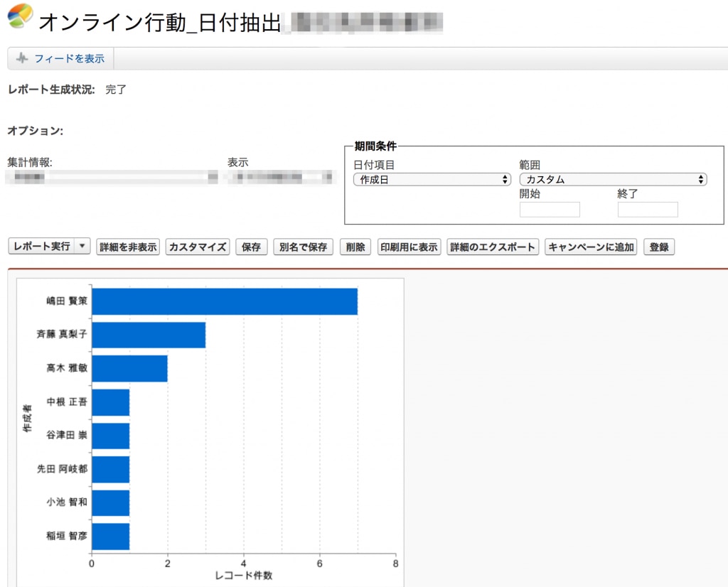Image resolution: width=728 pixels, height=587 pixels.
Task: Click 詳細のエクスポート button
Action: point(493,247)
